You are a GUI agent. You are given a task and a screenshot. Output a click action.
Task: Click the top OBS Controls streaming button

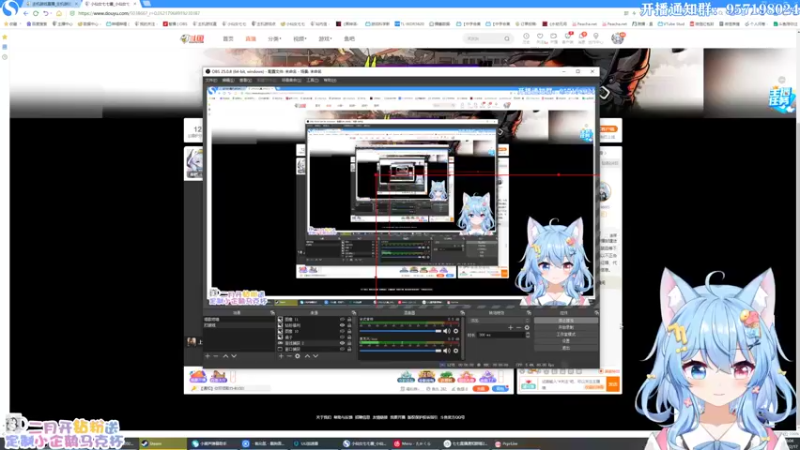pyautogui.click(x=566, y=320)
